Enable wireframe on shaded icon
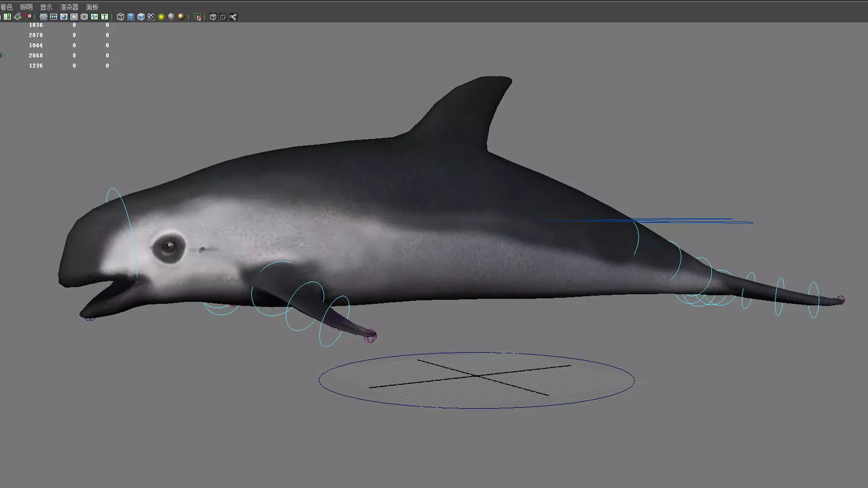This screenshot has width=868, height=488. click(x=141, y=17)
